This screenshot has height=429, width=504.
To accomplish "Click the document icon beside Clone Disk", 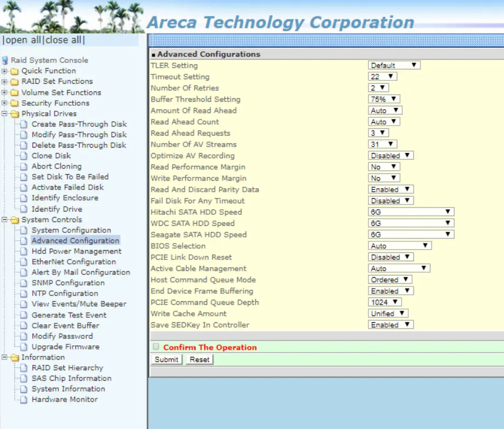I will [24, 155].
